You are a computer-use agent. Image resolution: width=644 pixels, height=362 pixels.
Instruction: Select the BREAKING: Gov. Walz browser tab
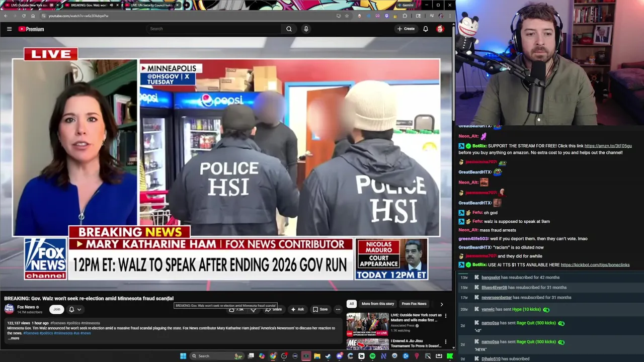92,5
